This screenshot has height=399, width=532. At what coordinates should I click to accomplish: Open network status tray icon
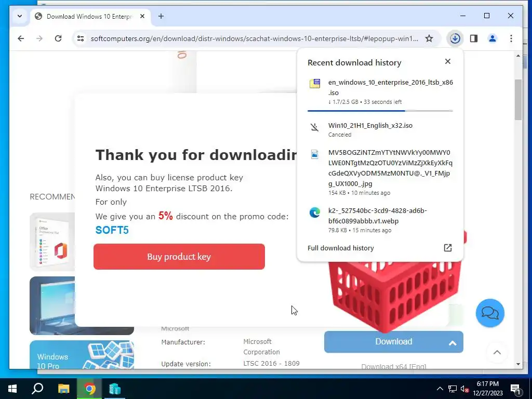[453, 389]
